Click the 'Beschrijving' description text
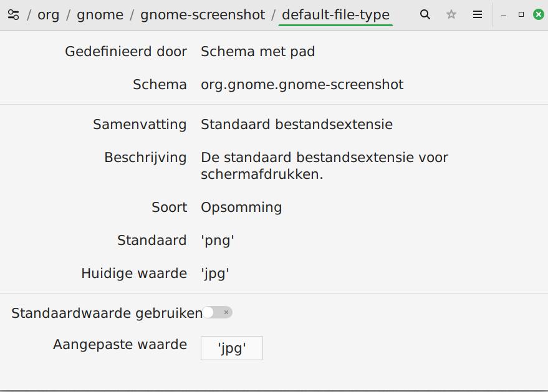The width and height of the screenshot is (548, 392). coord(324,166)
